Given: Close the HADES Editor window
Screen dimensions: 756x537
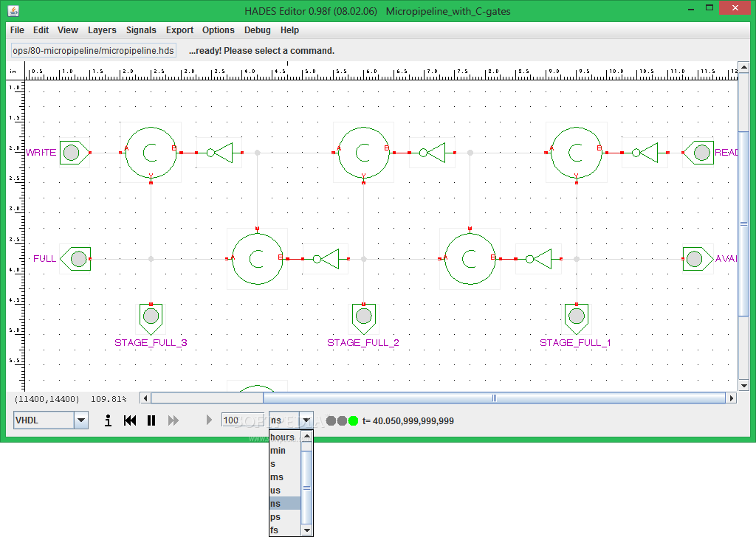Looking at the screenshot, I should (735, 7).
